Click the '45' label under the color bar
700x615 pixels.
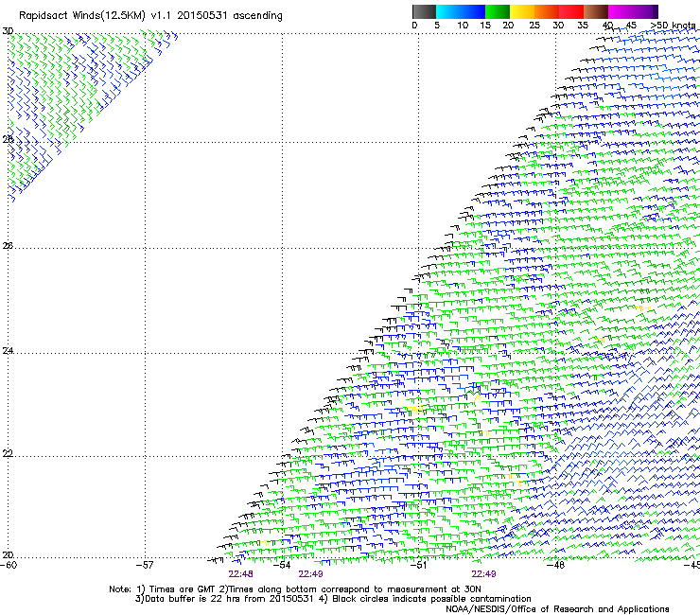(631, 26)
